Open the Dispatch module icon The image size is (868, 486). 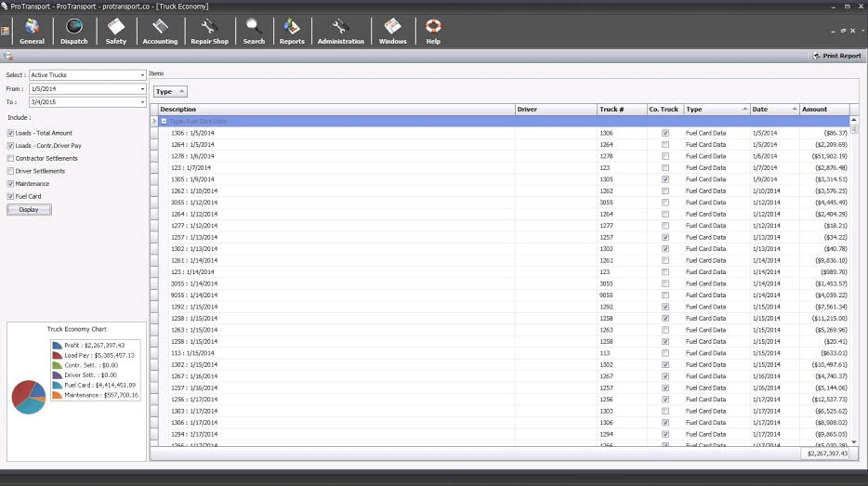pyautogui.click(x=74, y=31)
